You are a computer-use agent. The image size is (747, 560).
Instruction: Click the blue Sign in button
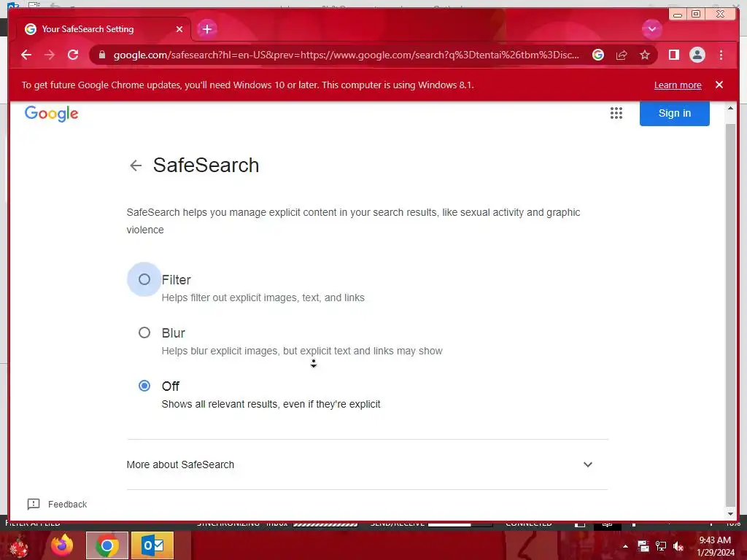click(674, 113)
